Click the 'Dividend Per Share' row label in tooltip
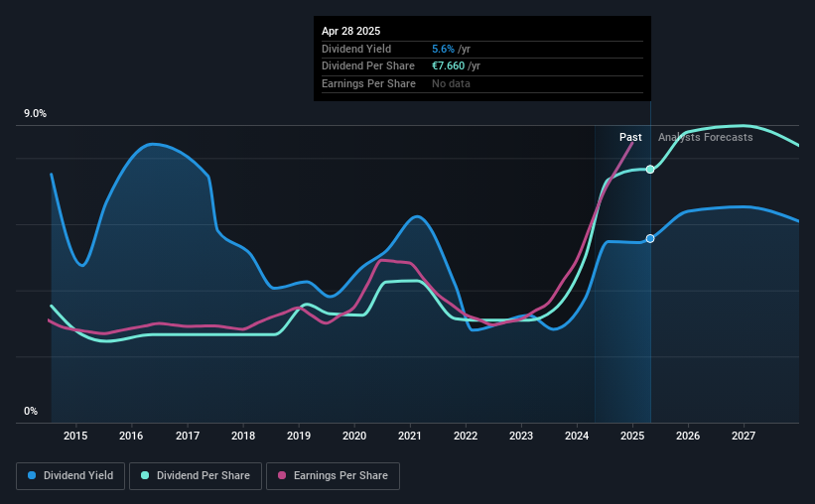This screenshot has width=815, height=504. click(368, 66)
